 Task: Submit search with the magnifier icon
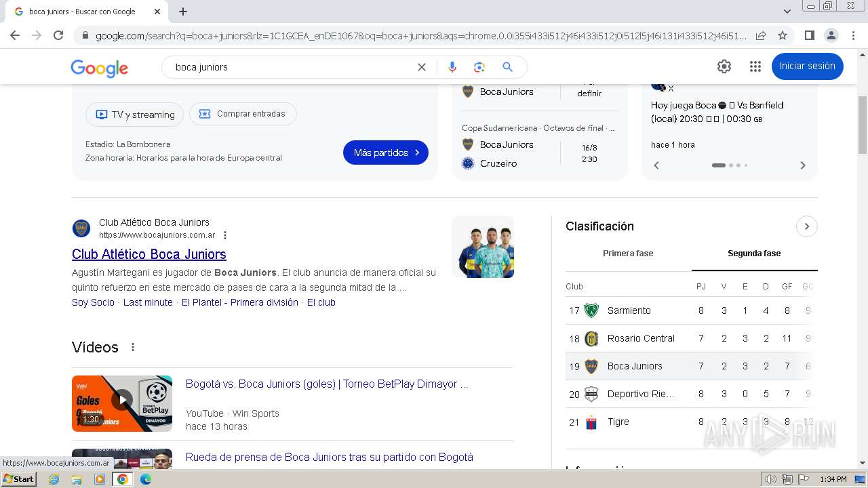coord(507,67)
